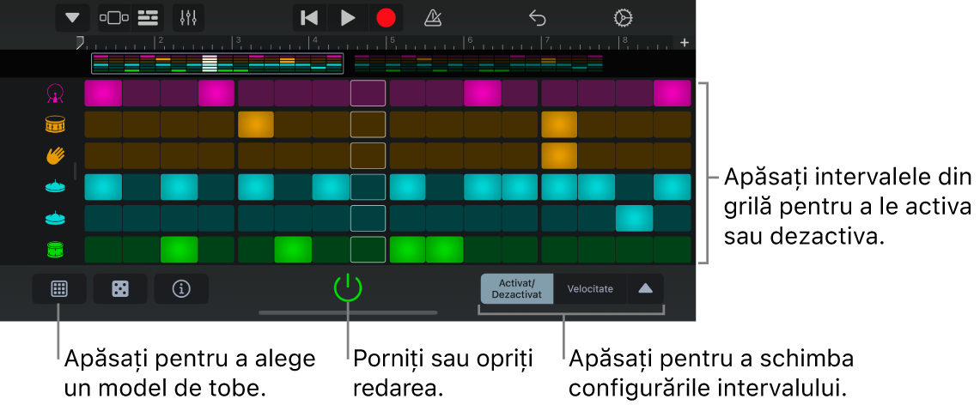The height and width of the screenshot is (411, 980).
Task: Toggle the last hi-hat step in cyan row
Action: coord(672,187)
